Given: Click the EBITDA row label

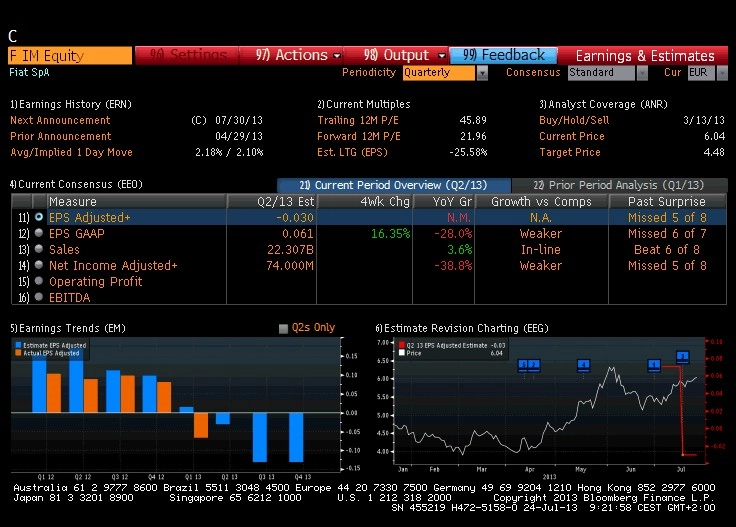Looking at the screenshot, I should [69, 298].
